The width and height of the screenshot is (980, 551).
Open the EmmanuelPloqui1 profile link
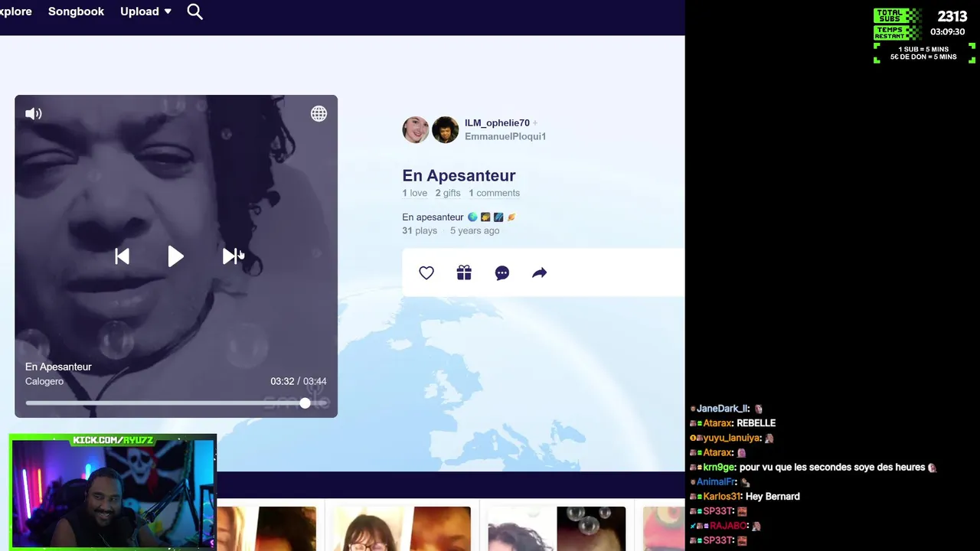[505, 136]
